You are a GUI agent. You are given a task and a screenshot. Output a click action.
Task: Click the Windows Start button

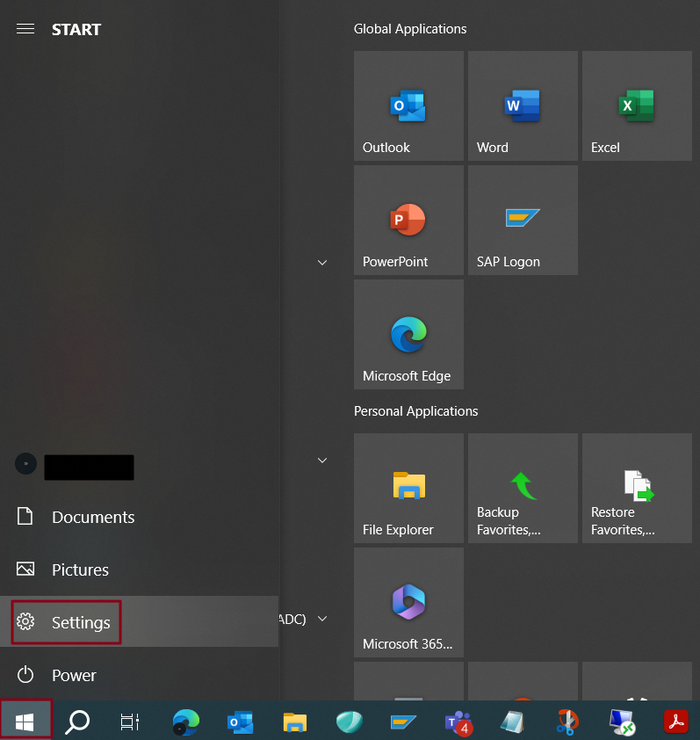(x=25, y=722)
